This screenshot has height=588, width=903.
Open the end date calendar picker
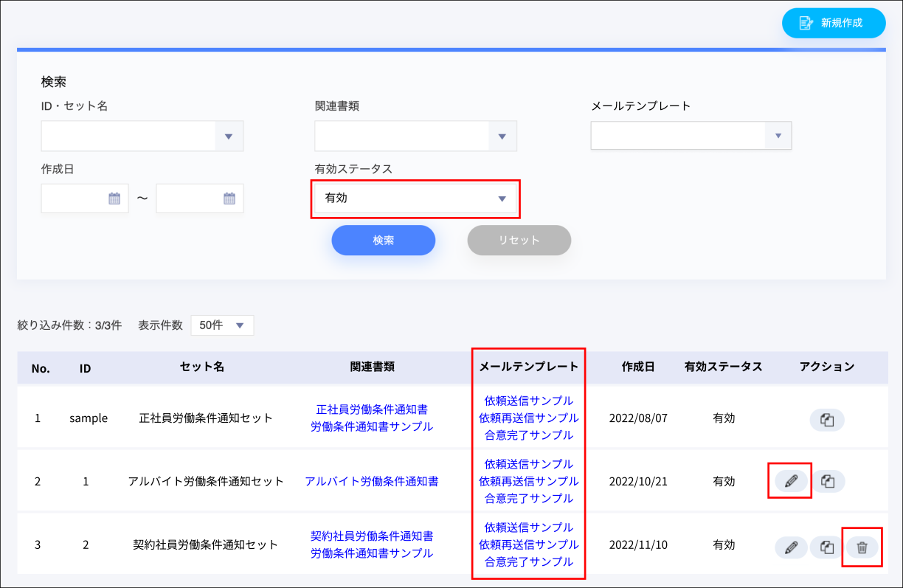229,198
